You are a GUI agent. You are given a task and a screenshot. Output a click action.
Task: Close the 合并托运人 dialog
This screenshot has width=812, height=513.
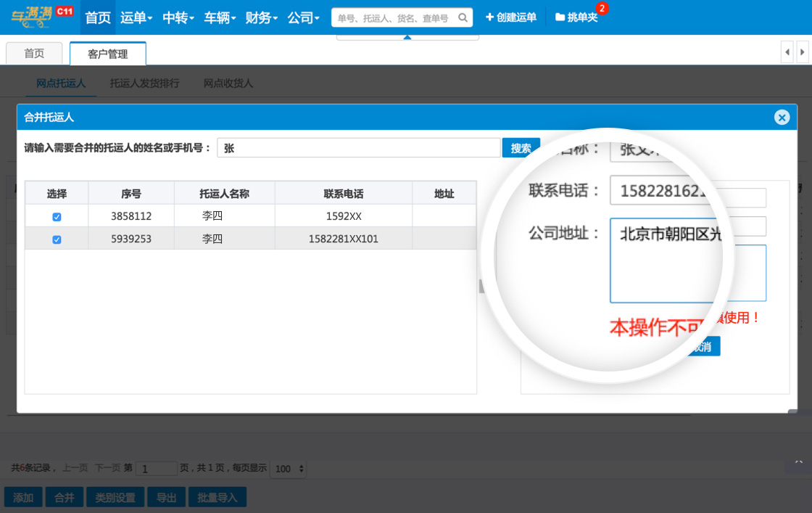click(781, 118)
